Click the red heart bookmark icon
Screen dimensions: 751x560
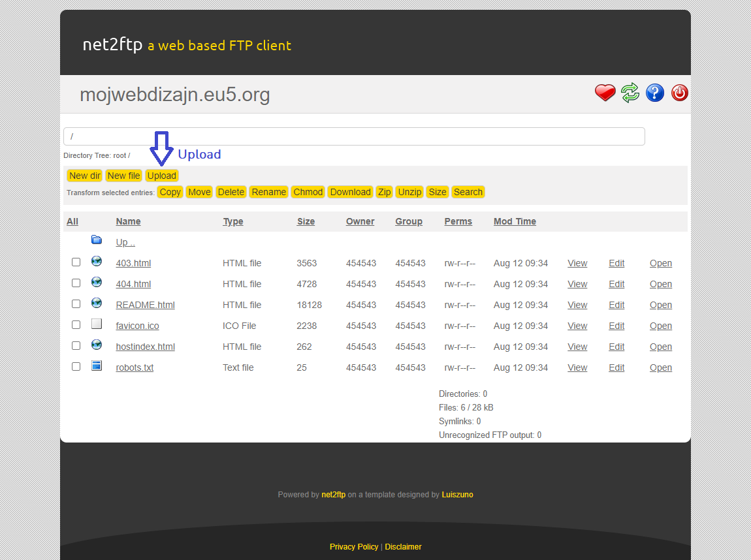click(605, 93)
